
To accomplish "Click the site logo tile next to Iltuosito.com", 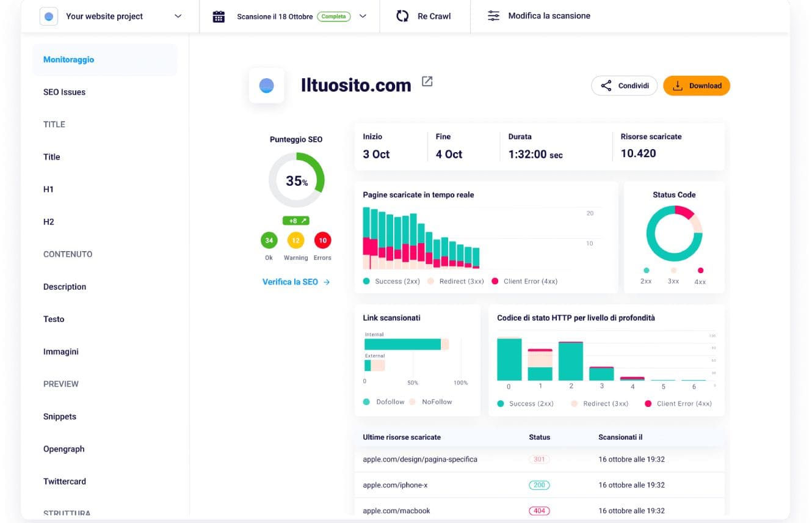I will coord(266,86).
